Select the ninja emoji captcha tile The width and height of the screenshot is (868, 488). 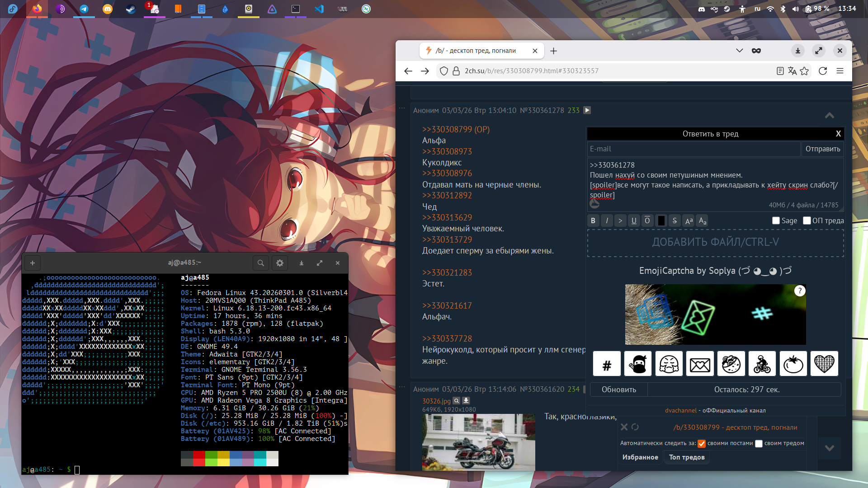tap(638, 364)
